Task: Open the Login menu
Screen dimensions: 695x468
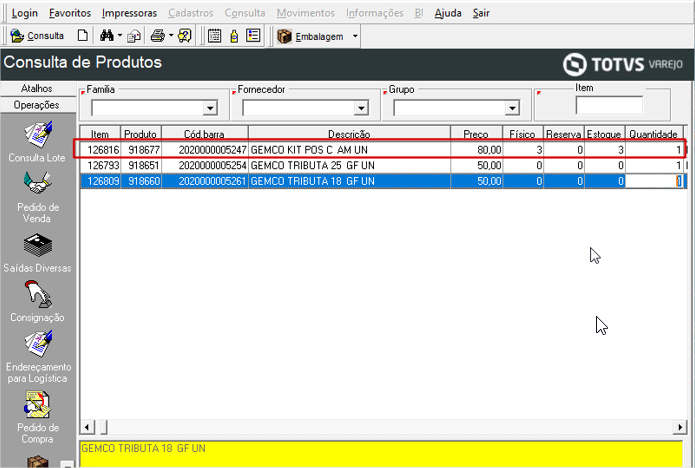Action: point(24,13)
